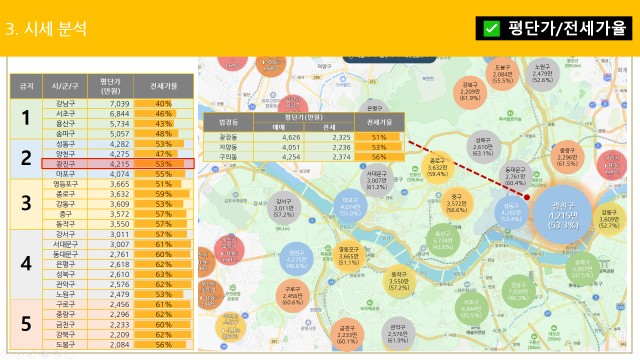Click the 성북구 2,610만 map bubble
Image resolution: width=640 pixels, height=360 pixels.
click(483, 147)
